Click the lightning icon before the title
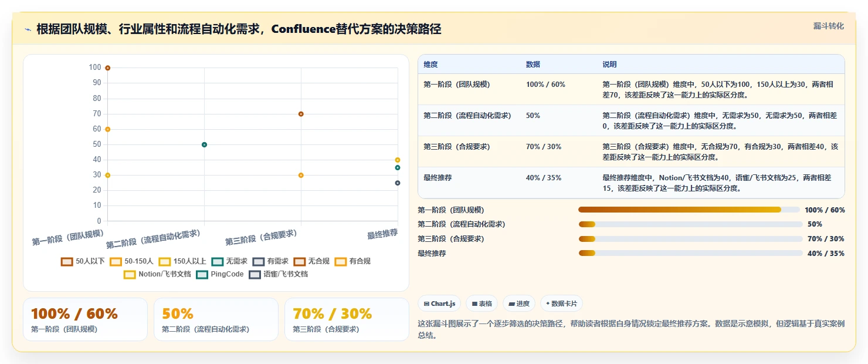Screen dimensions: 868x364 pyautogui.click(x=28, y=29)
